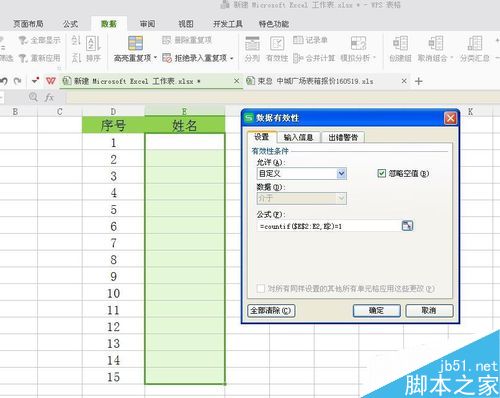The width and height of the screenshot is (500, 398).
Task: Select column D header
Action: pyautogui.click(x=114, y=111)
